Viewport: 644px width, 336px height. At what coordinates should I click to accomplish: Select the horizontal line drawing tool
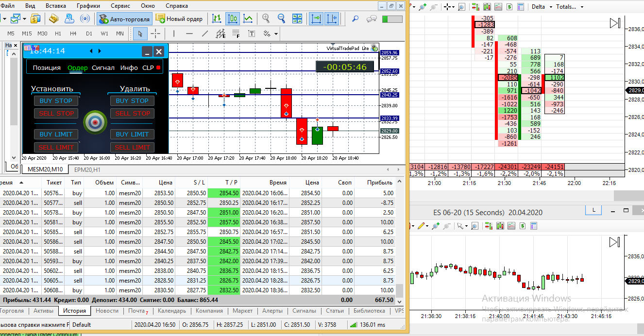tap(189, 34)
